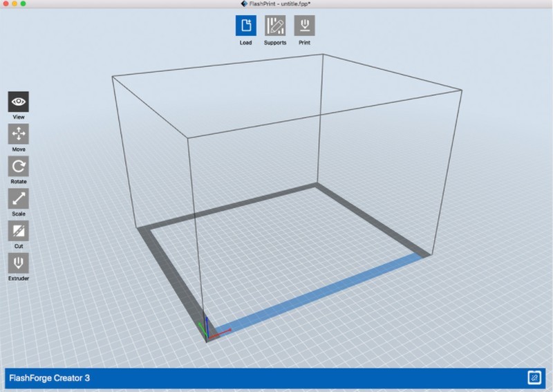This screenshot has width=553, height=392.
Task: Activate the Move tool
Action: point(19,133)
